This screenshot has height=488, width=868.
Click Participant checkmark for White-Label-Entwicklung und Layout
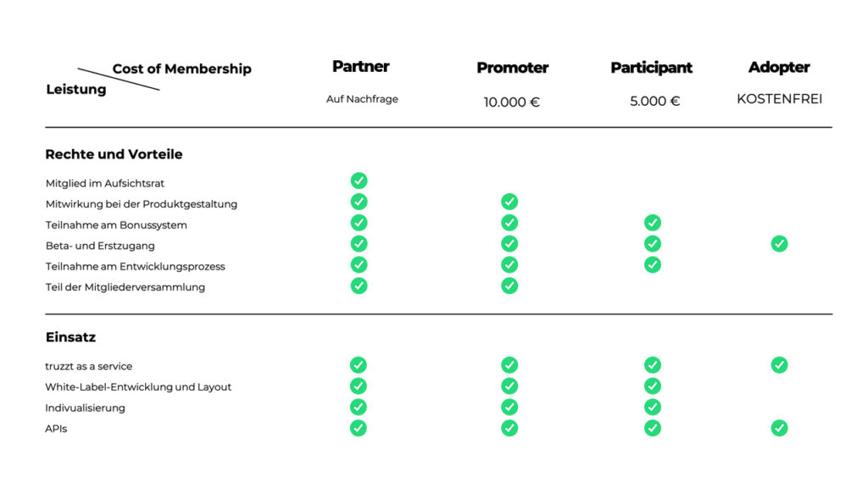[x=653, y=385]
